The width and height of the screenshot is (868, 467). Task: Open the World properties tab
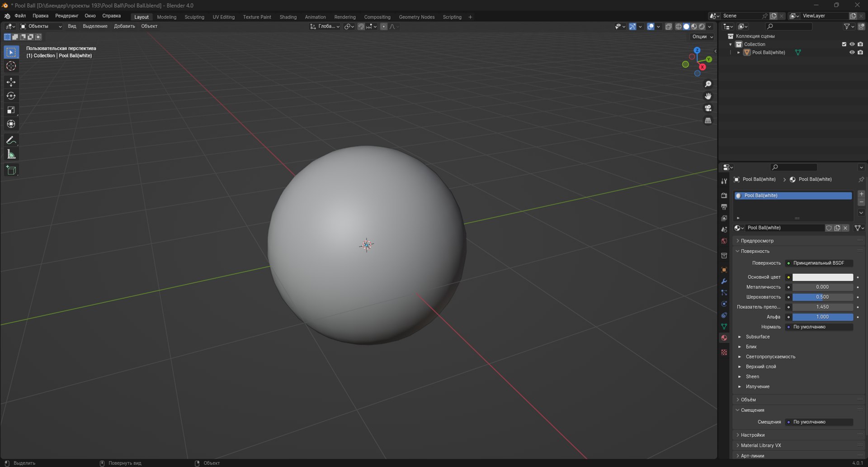click(724, 241)
